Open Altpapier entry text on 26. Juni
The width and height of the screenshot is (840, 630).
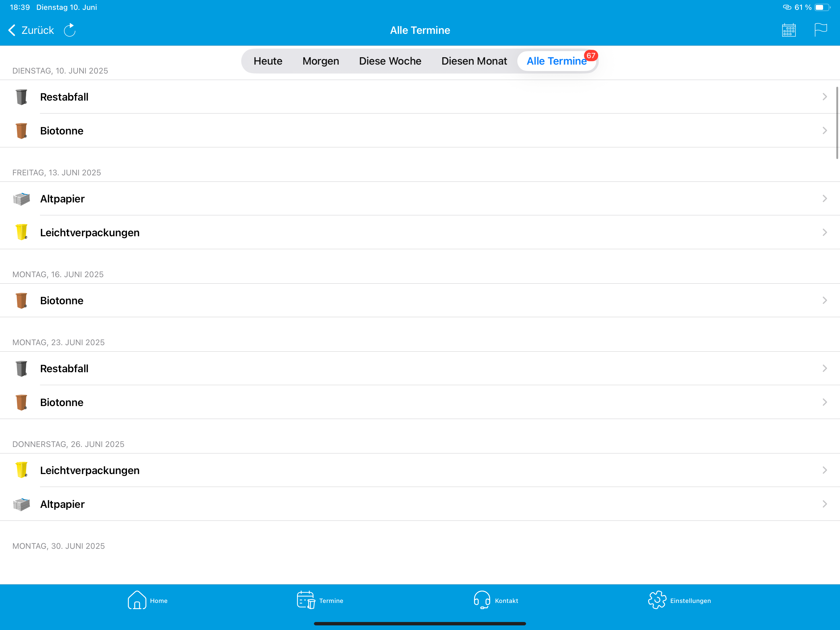(x=62, y=504)
